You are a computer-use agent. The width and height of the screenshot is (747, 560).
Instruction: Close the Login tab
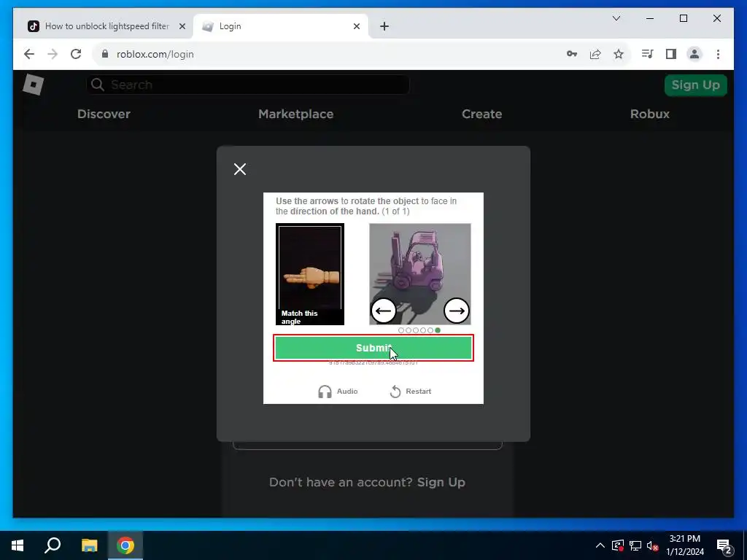coord(356,26)
